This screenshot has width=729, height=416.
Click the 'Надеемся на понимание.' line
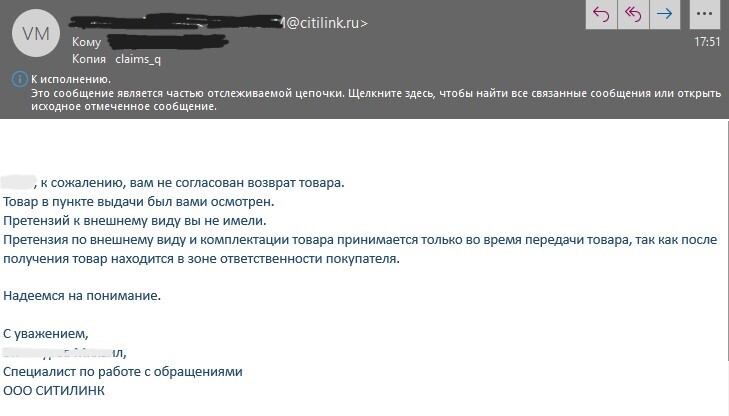click(x=82, y=296)
